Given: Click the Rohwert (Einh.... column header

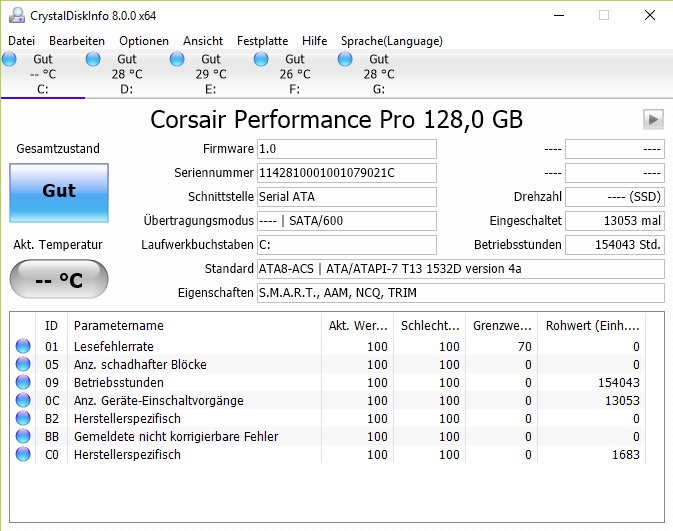Looking at the screenshot, I should tap(592, 325).
